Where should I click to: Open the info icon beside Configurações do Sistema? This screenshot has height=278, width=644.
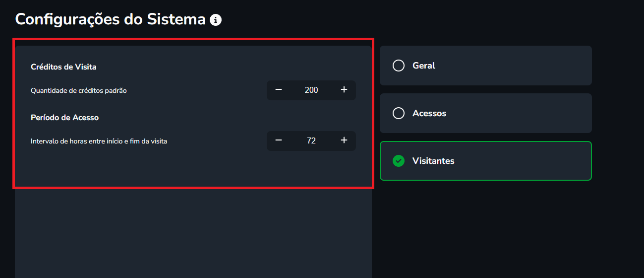click(x=216, y=20)
